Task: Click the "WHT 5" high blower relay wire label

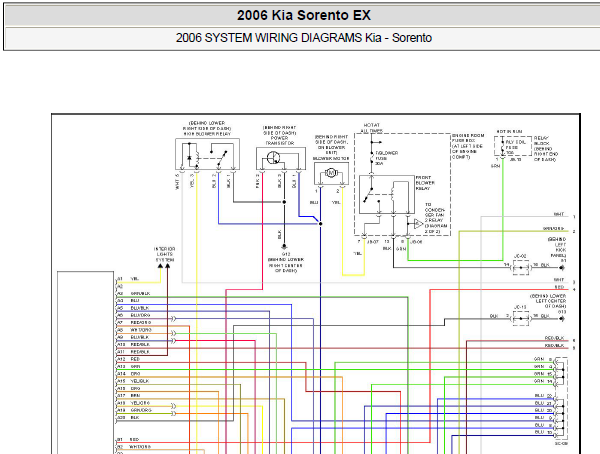Action: [x=177, y=182]
